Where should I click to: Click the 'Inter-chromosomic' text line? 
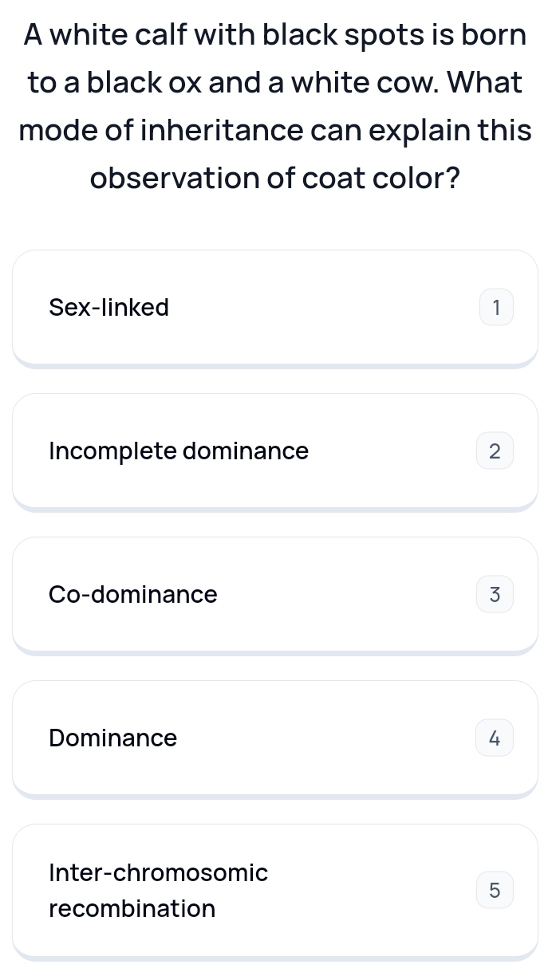click(159, 872)
